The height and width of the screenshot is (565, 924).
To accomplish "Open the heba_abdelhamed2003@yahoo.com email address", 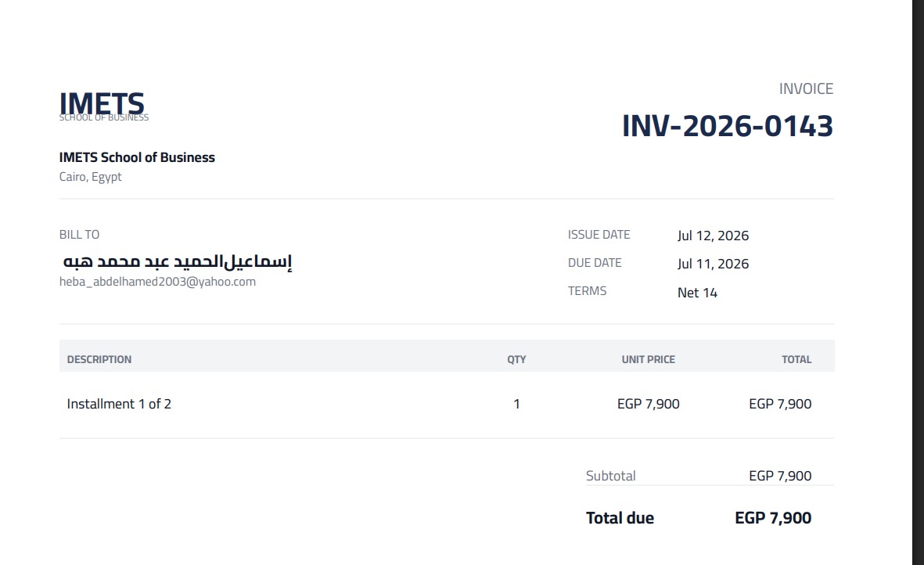I will click(157, 282).
